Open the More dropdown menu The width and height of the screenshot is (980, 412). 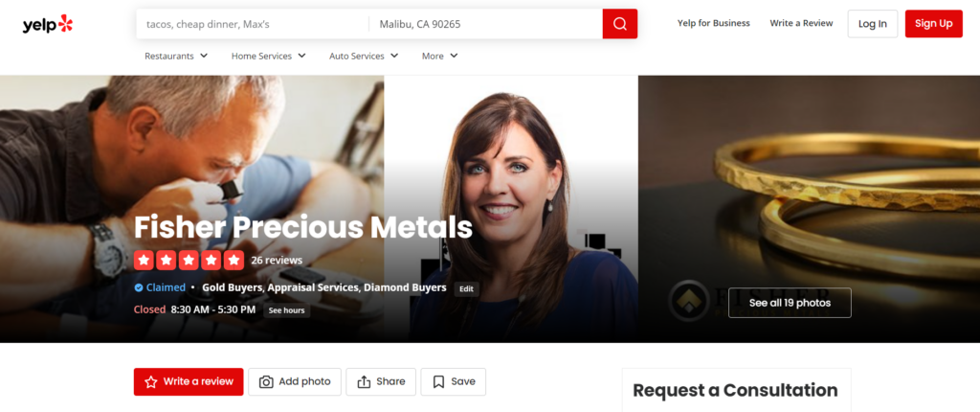[x=440, y=56]
